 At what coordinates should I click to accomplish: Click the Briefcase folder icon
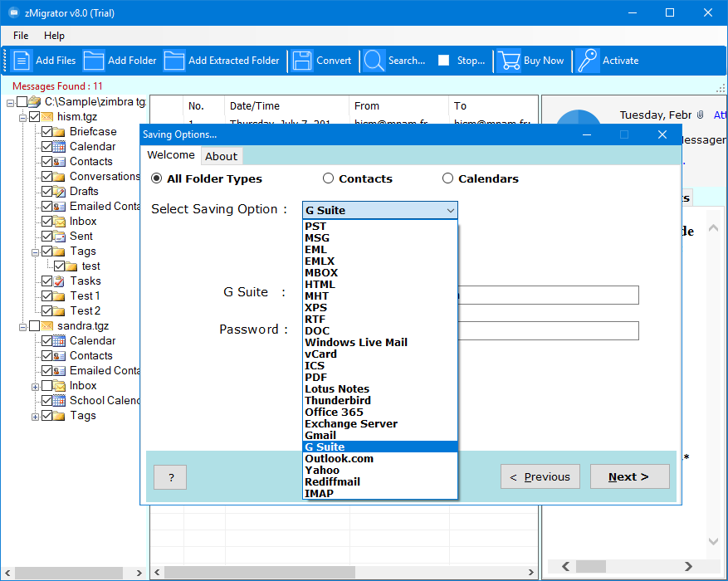click(59, 132)
